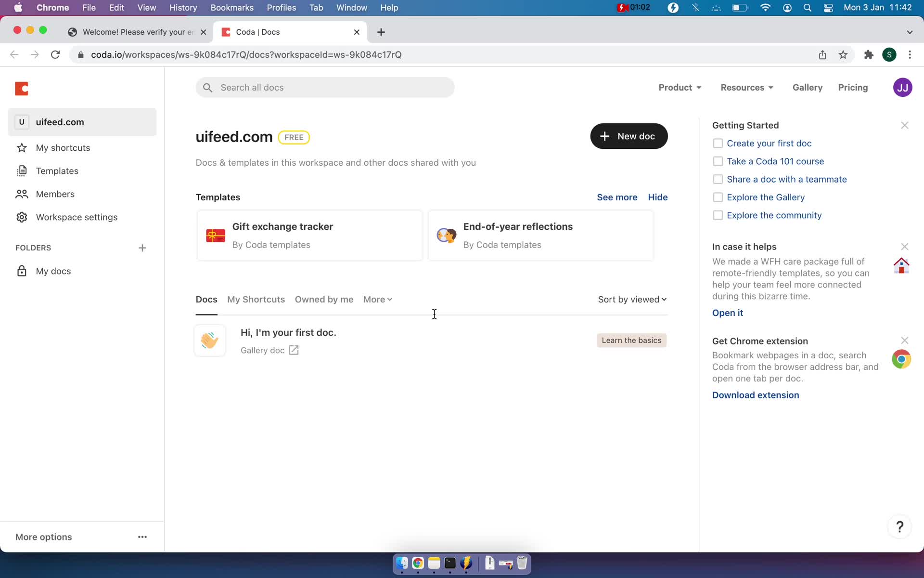The image size is (924, 578).
Task: Open Members settings
Action: [x=54, y=194]
